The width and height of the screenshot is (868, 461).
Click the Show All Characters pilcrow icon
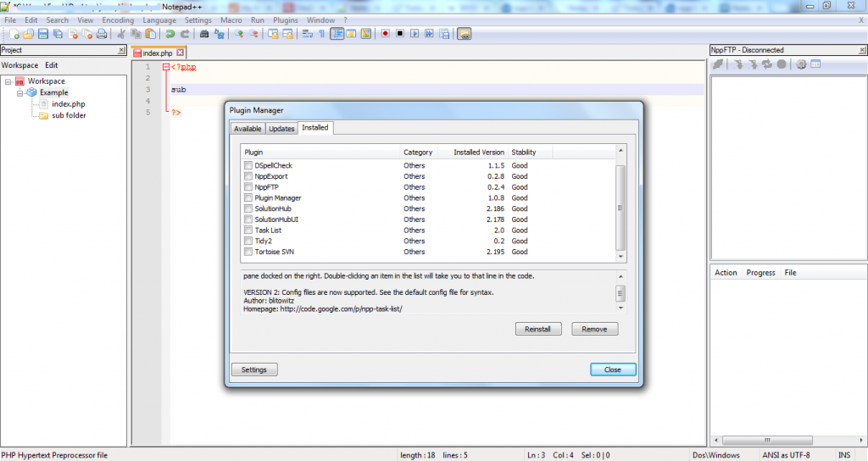321,34
